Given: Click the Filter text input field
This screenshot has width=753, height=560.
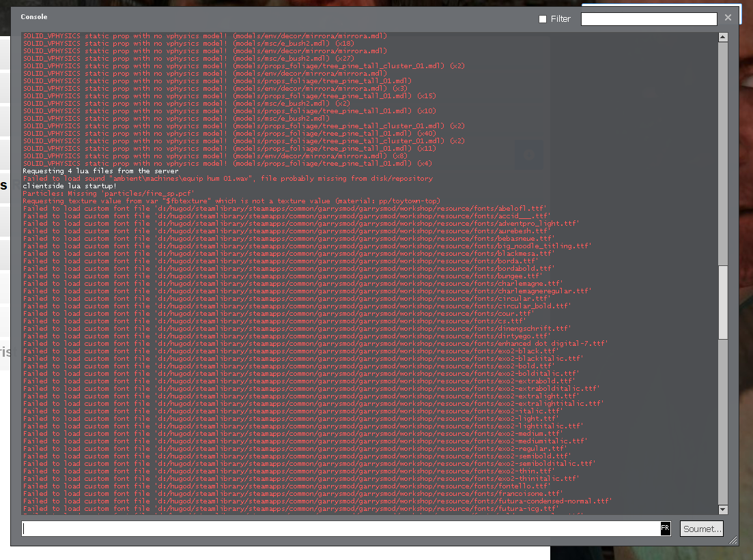Looking at the screenshot, I should click(x=649, y=18).
